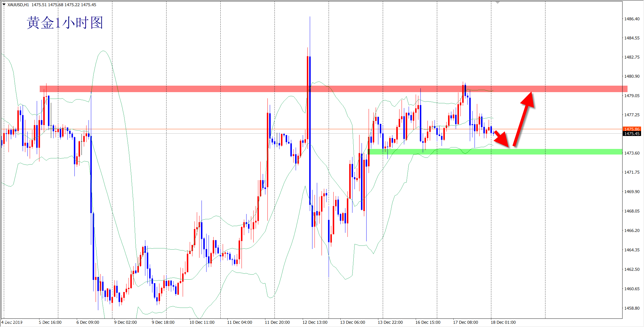644x327 pixels.
Task: Click the 1479.05 price axis label
Action: 632,96
